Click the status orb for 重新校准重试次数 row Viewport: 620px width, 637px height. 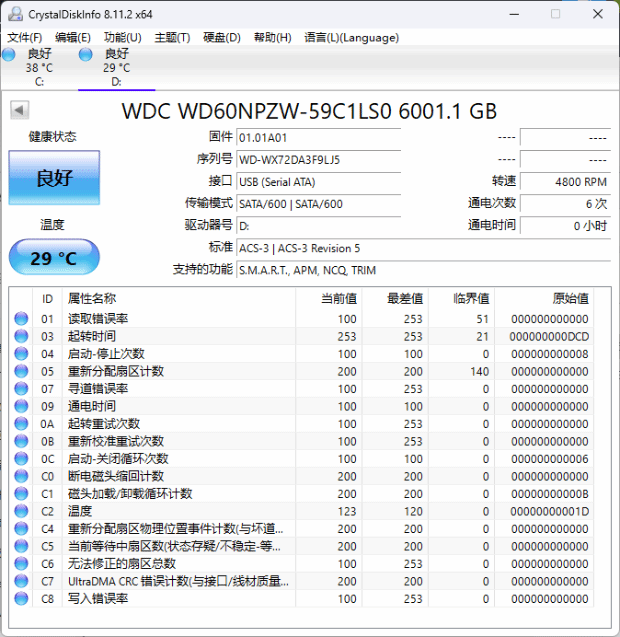[x=21, y=441]
